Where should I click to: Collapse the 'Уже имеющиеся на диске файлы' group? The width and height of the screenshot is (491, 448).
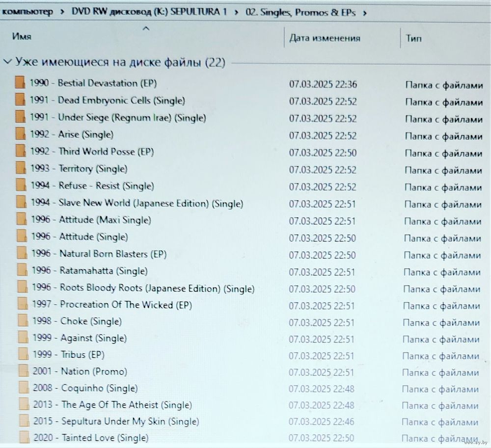click(x=7, y=62)
